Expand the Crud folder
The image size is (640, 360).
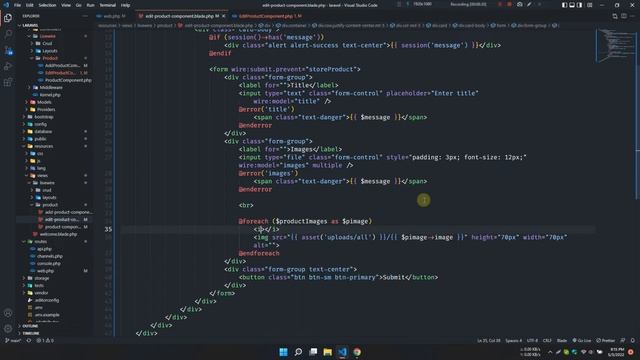coord(47,43)
